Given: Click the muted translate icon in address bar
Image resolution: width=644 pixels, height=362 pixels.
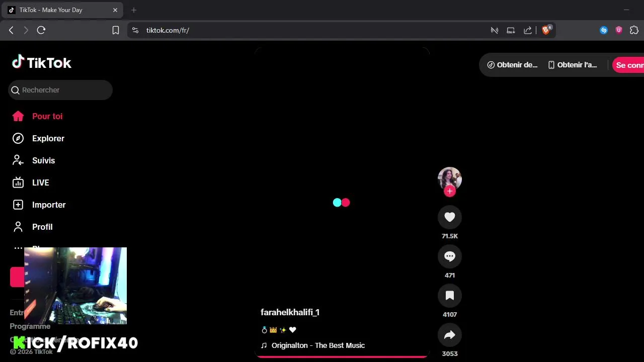Looking at the screenshot, I should coord(495,30).
